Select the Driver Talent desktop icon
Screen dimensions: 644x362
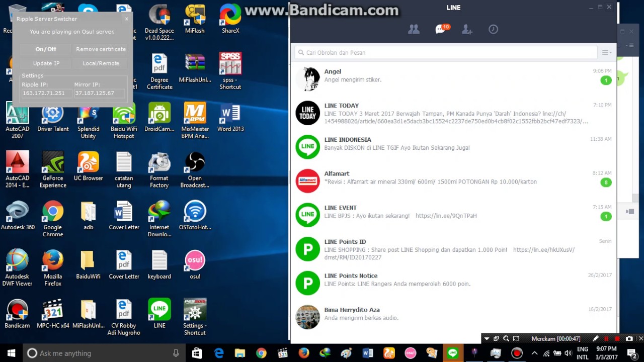[x=53, y=117]
